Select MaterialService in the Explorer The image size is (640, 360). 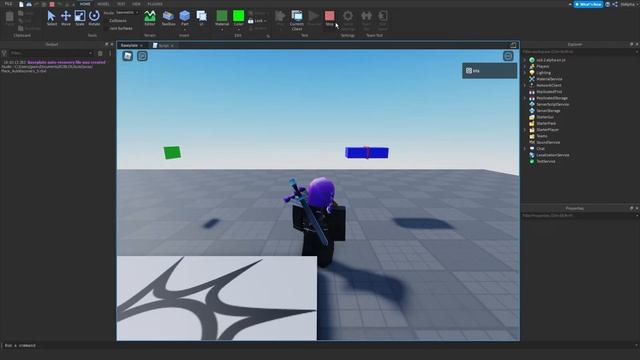click(549, 79)
